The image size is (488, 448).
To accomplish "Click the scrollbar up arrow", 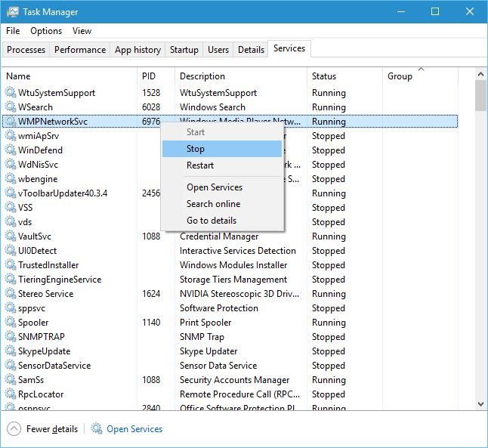I will pos(480,74).
